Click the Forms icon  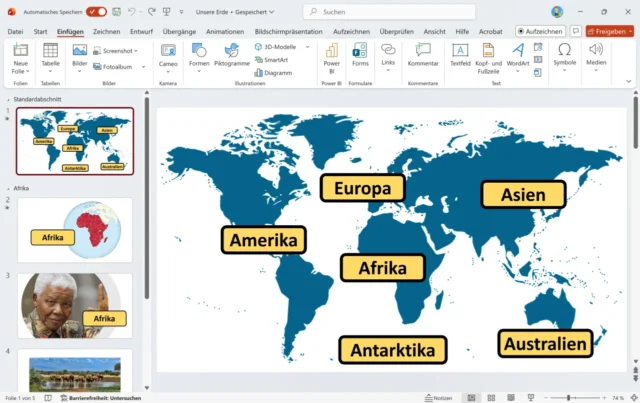pyautogui.click(x=360, y=55)
